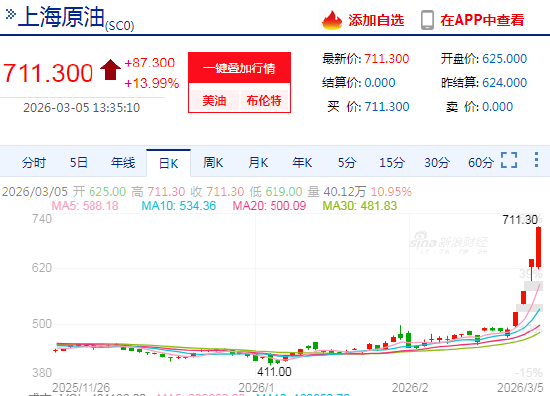The height and width of the screenshot is (396, 550).
Task: Click the 2026/2 date axis label
Action: (410, 388)
